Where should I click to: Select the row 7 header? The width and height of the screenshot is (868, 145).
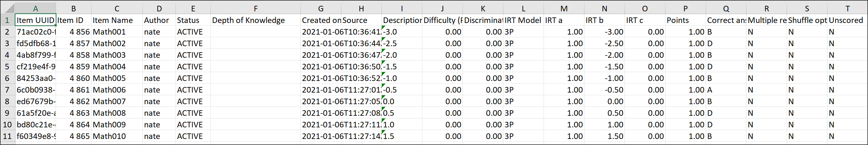(x=7, y=90)
